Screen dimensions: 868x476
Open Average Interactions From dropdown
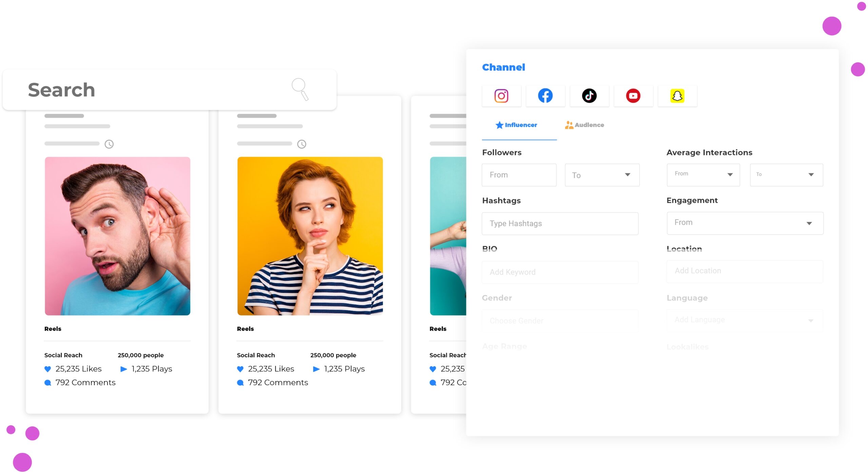tap(703, 175)
